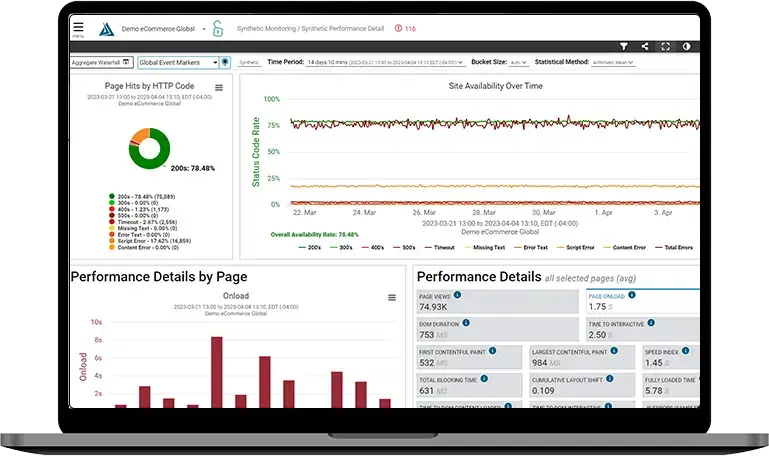Open the filter funnel icon
Viewport: 769px width, 456px height.
[624, 46]
